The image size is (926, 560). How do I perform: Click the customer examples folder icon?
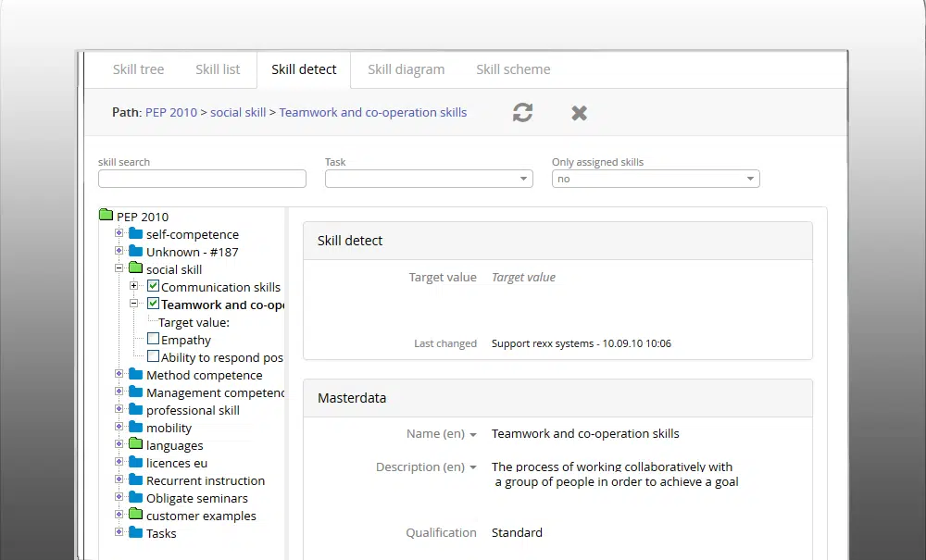click(x=133, y=516)
